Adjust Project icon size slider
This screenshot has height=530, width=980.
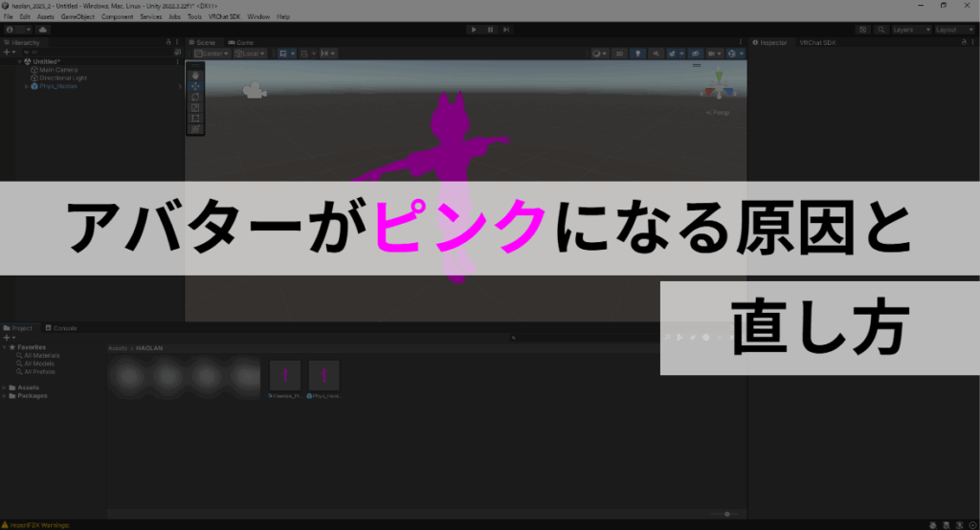pos(725,514)
